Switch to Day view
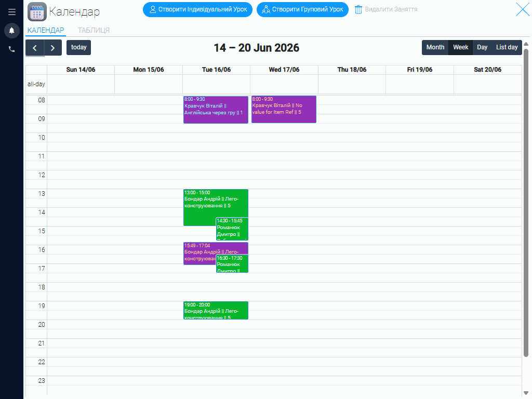 point(482,47)
